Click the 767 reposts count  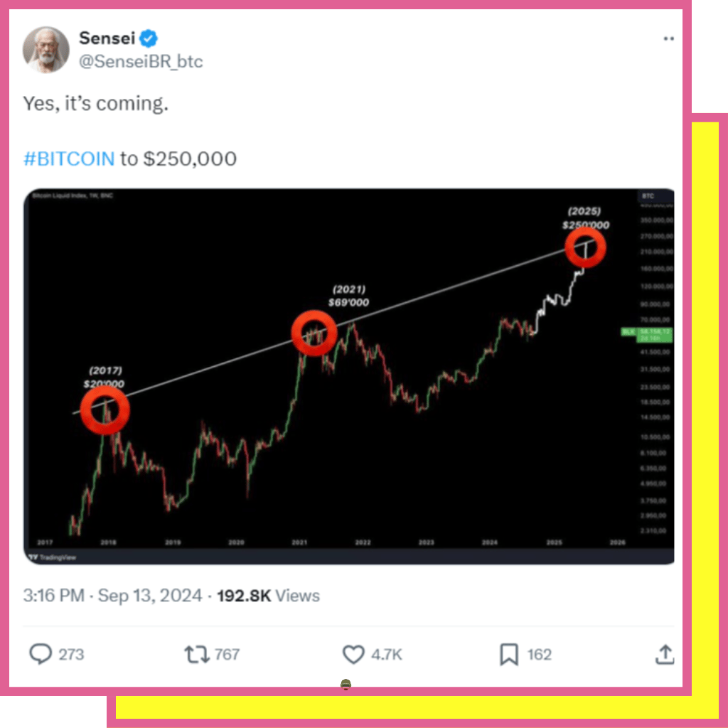click(227, 655)
